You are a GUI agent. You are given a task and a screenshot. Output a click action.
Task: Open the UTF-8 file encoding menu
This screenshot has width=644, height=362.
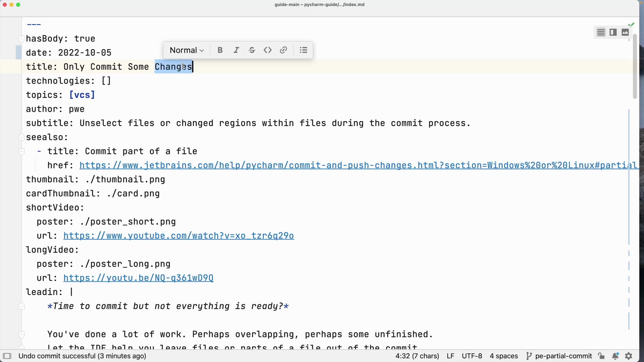(x=472, y=356)
